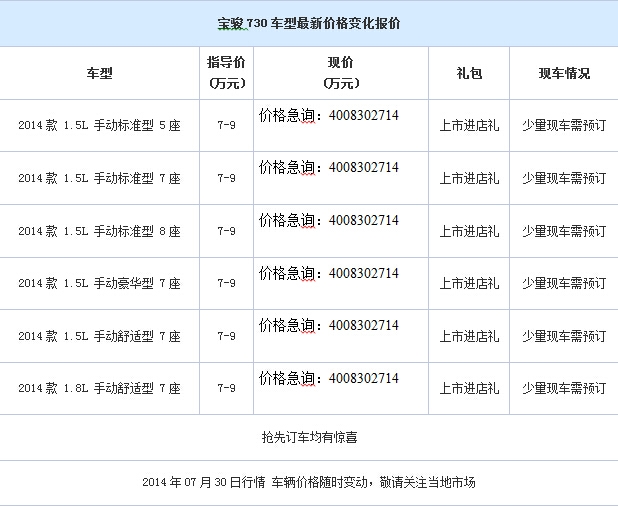Click 少量现车需预订 in 1.8L 舒适型 row
Screen dimensions: 618x507
click(x=564, y=388)
